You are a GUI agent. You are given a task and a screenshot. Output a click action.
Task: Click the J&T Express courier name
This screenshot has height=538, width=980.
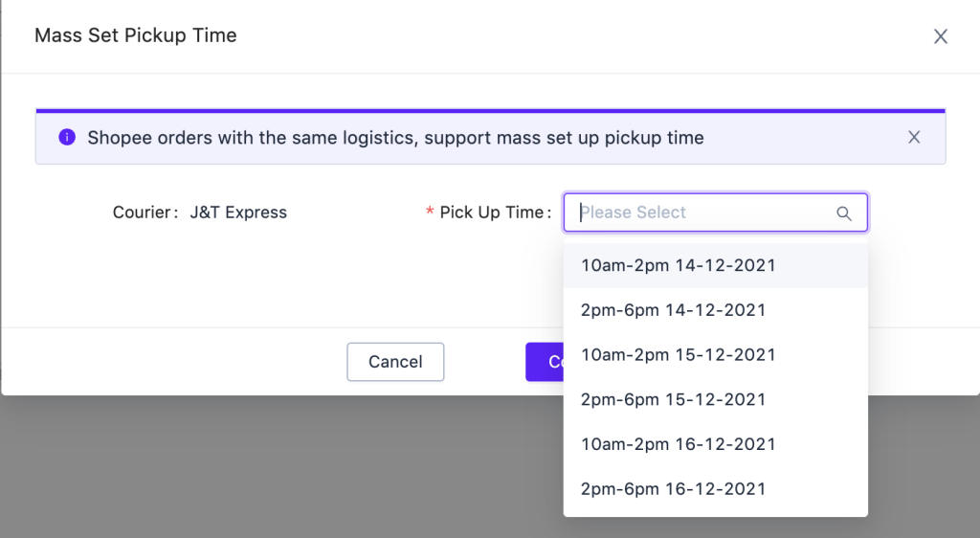pyautogui.click(x=238, y=213)
